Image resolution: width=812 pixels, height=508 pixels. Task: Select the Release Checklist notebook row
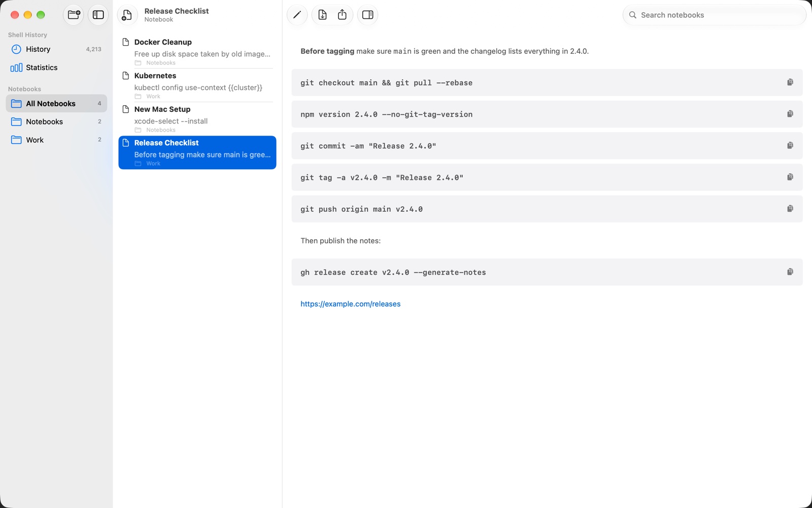[x=197, y=152]
